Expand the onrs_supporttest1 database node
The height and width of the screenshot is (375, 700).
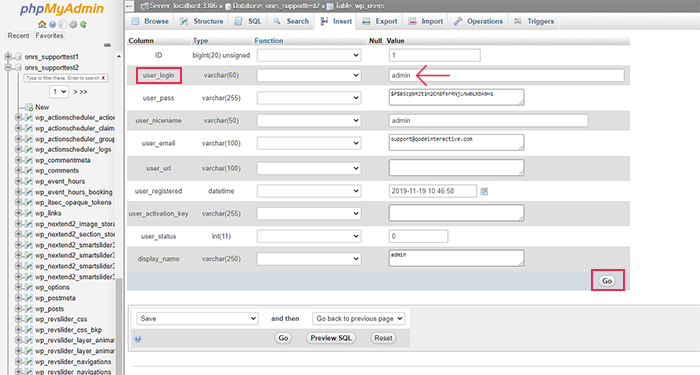pos(8,57)
